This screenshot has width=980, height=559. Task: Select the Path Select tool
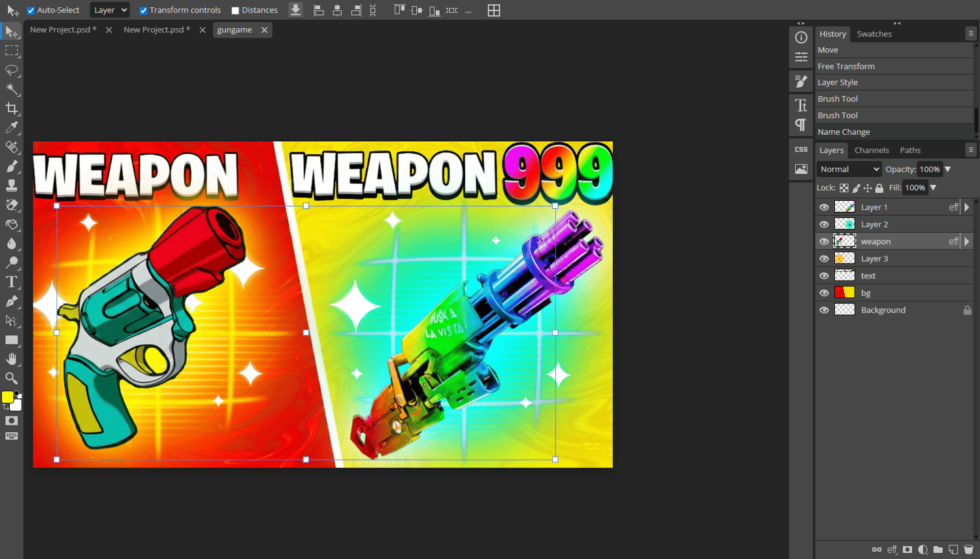[12, 320]
